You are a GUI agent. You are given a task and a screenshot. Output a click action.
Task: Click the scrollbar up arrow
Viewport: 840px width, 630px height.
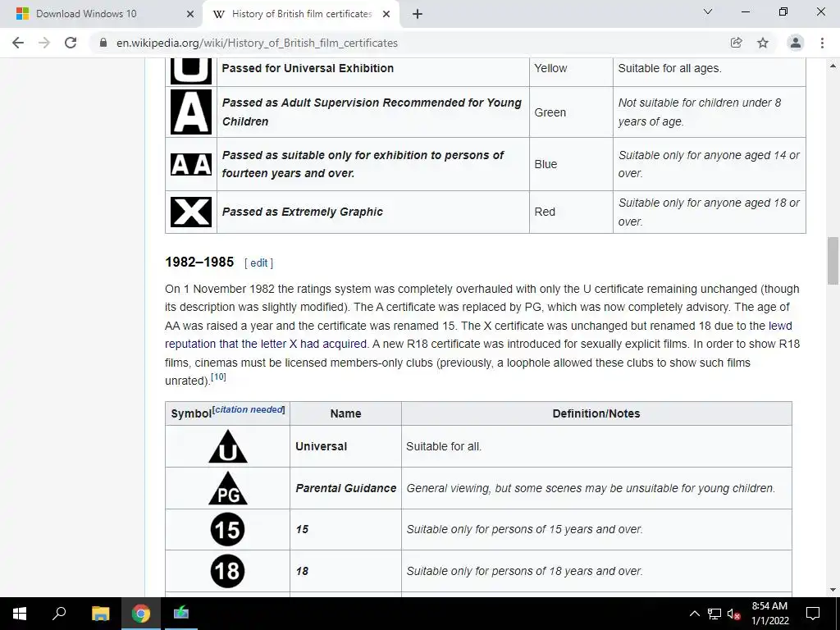point(833,66)
